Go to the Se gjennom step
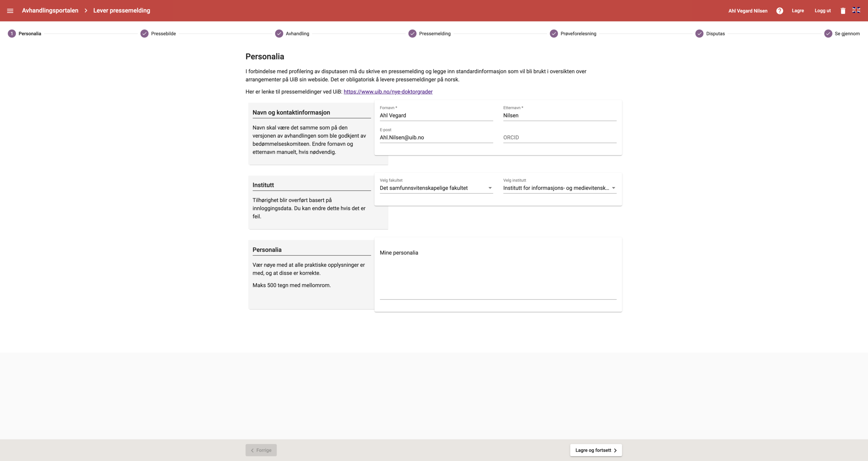 coord(847,34)
